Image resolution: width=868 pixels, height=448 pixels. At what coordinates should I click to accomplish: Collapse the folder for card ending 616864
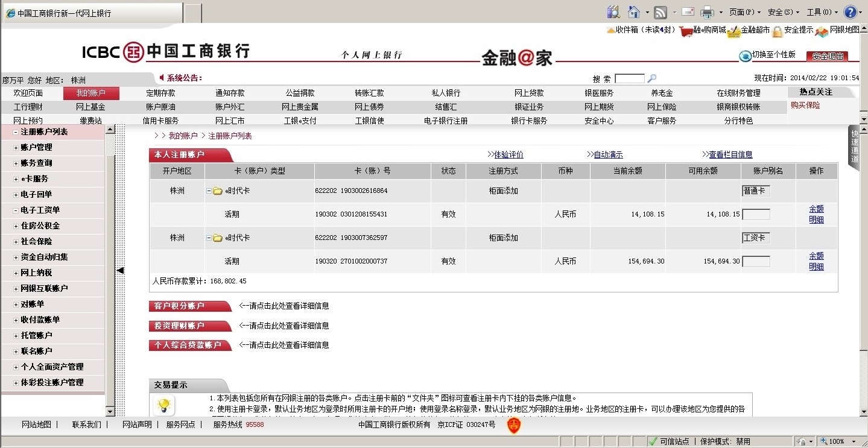tap(209, 191)
